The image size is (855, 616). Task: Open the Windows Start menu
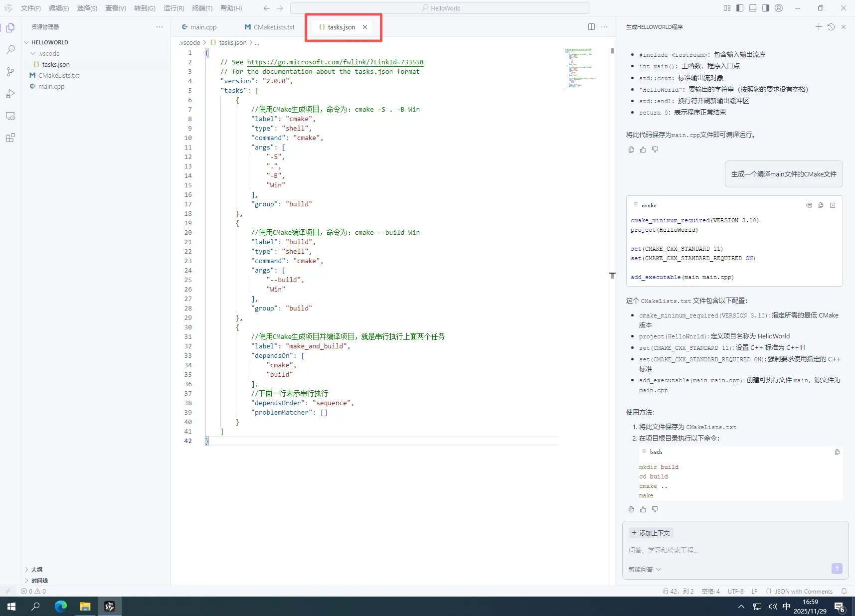(11, 607)
